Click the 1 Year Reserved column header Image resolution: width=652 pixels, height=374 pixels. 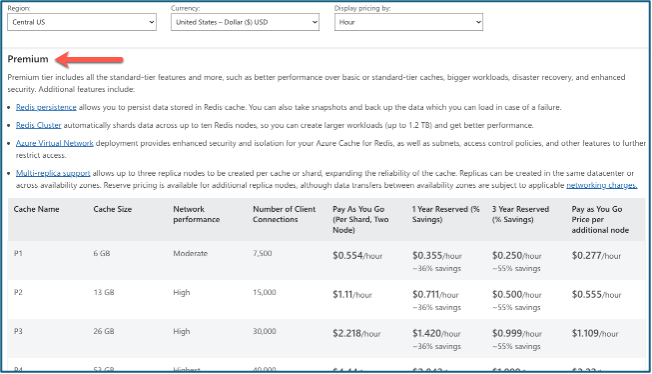[x=446, y=214]
